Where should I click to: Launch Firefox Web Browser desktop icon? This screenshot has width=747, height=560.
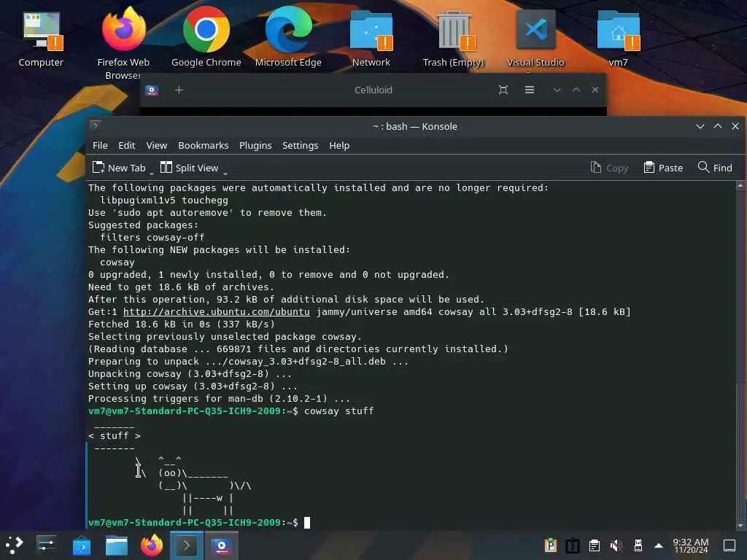(123, 42)
